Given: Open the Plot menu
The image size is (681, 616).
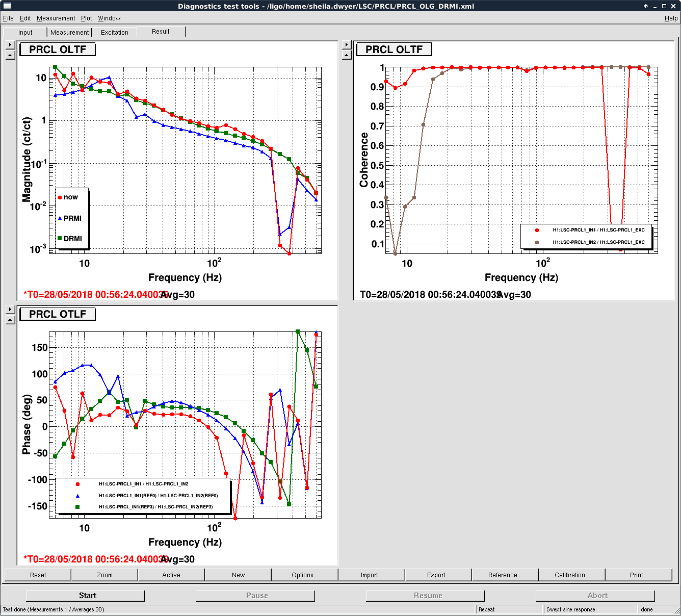Looking at the screenshot, I should click(87, 18).
